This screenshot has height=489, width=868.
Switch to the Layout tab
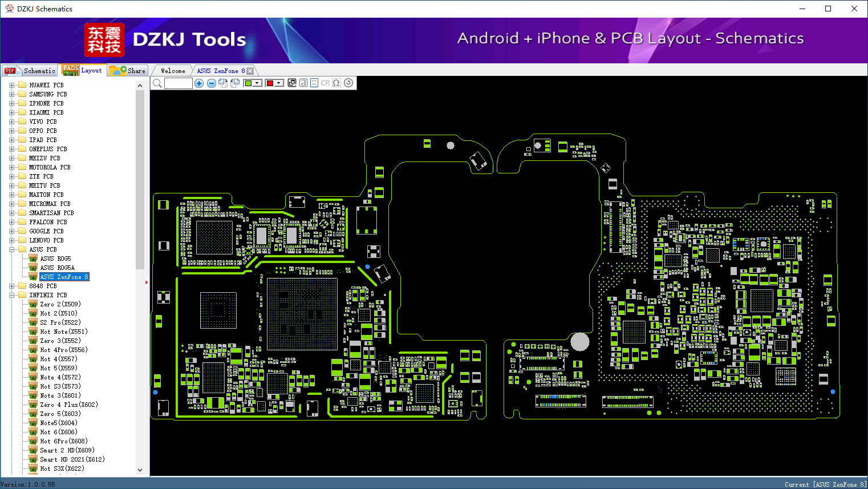pyautogui.click(x=83, y=70)
